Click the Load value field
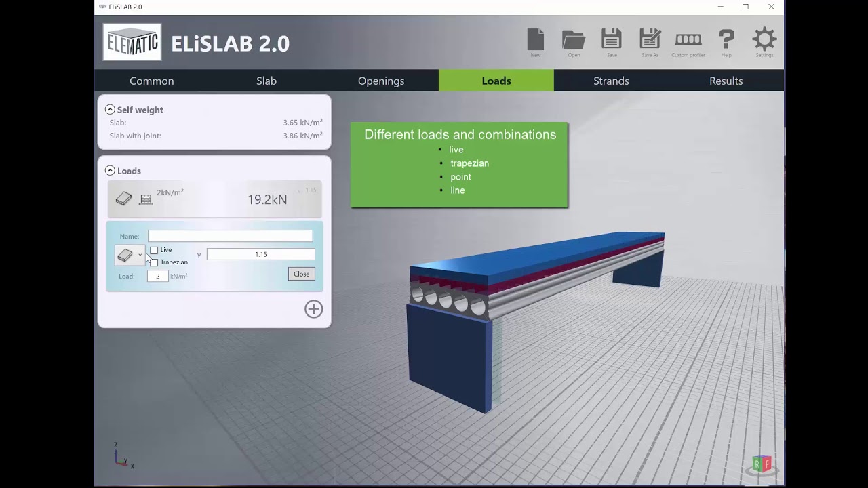The image size is (868, 488). coord(157,276)
